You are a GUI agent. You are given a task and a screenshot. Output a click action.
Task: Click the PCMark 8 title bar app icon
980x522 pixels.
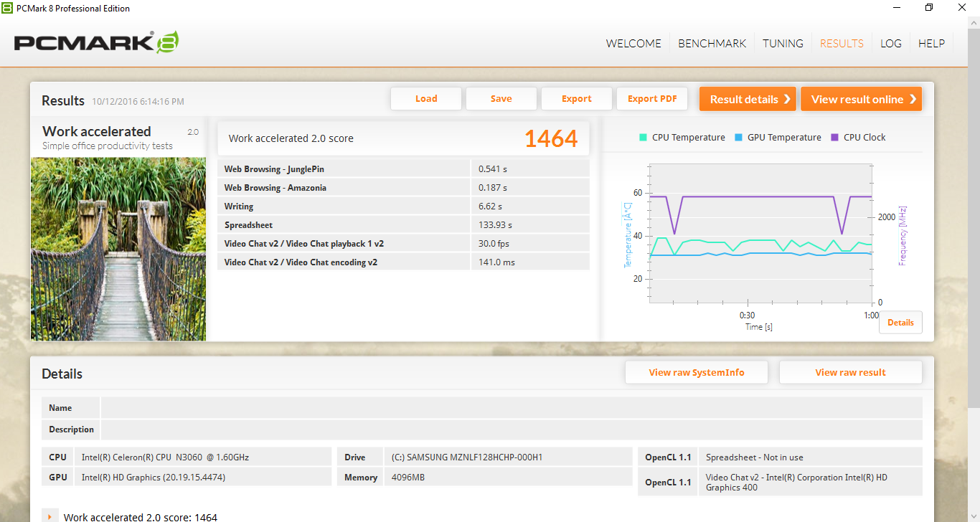7,8
